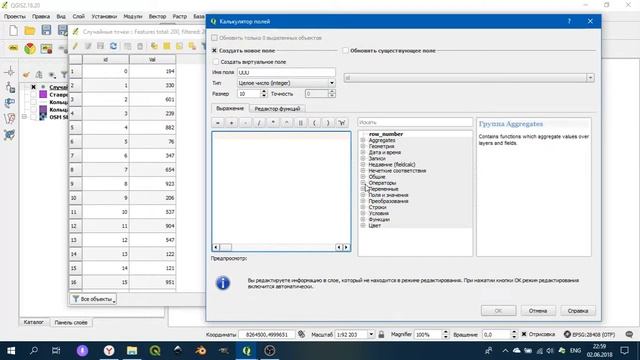Insert the division slash operator
Screen dimensions: 640x360
259,122
